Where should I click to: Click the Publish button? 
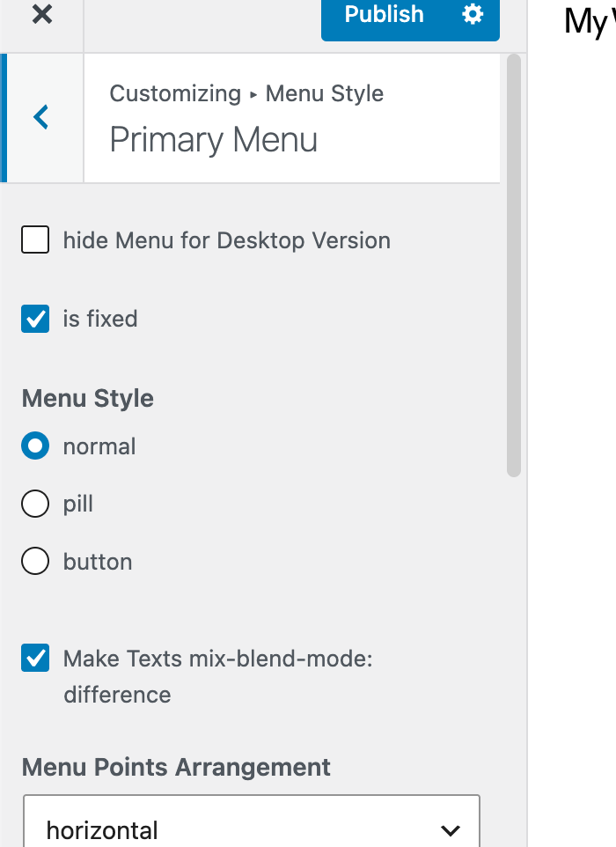click(384, 14)
